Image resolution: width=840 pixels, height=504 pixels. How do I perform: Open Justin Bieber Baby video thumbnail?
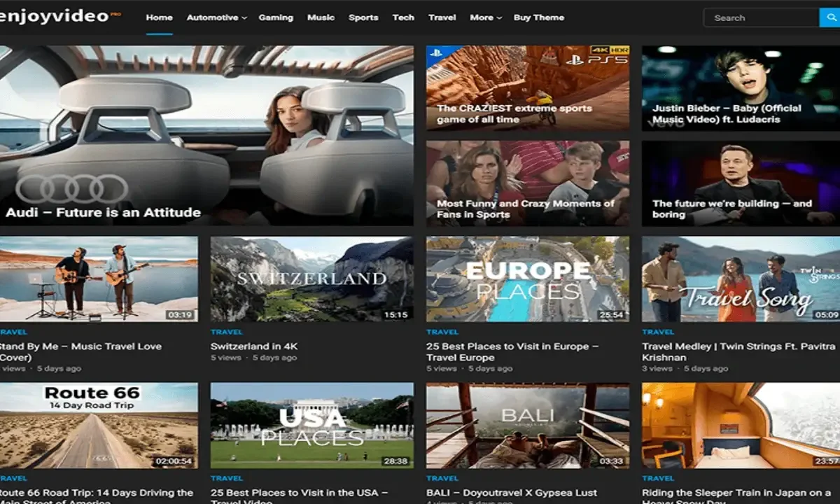pyautogui.click(x=741, y=88)
